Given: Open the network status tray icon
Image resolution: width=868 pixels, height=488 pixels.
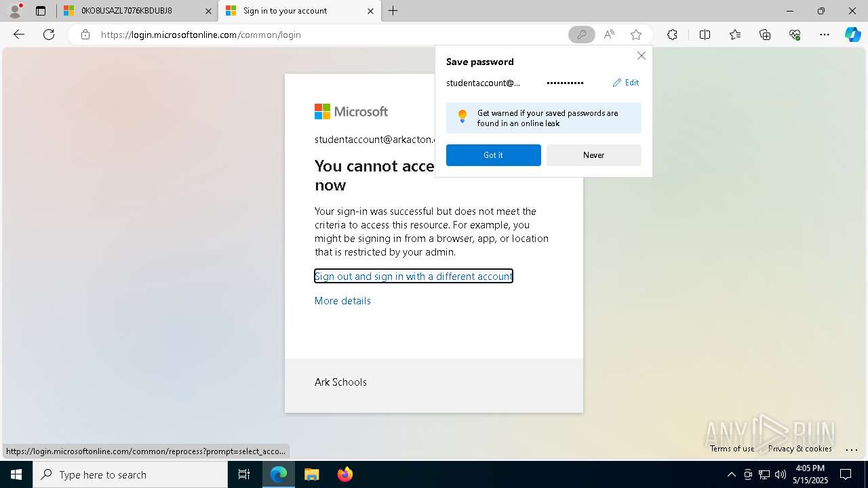Looking at the screenshot, I should pos(764,474).
